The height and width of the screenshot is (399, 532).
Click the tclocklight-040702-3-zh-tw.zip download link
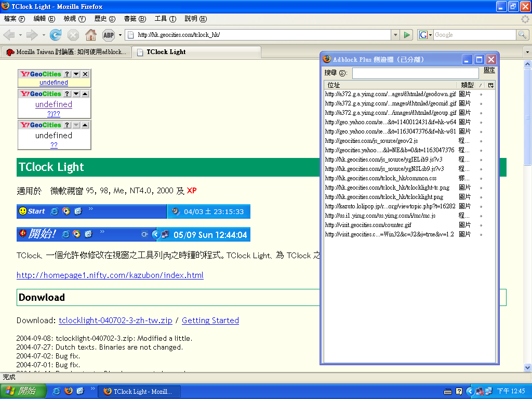pyautogui.click(x=115, y=321)
